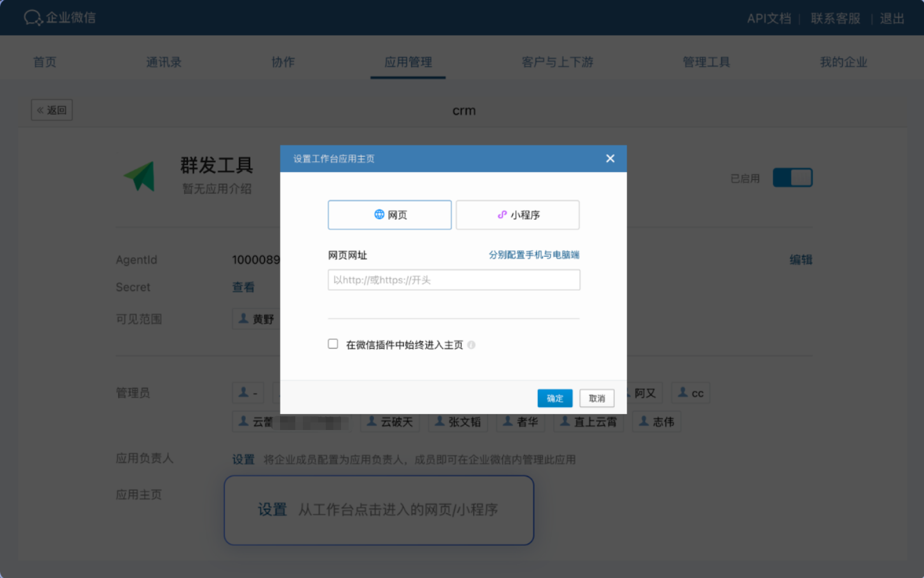This screenshot has height=578, width=924.
Task: Click the 退出 logout link
Action: click(x=892, y=18)
